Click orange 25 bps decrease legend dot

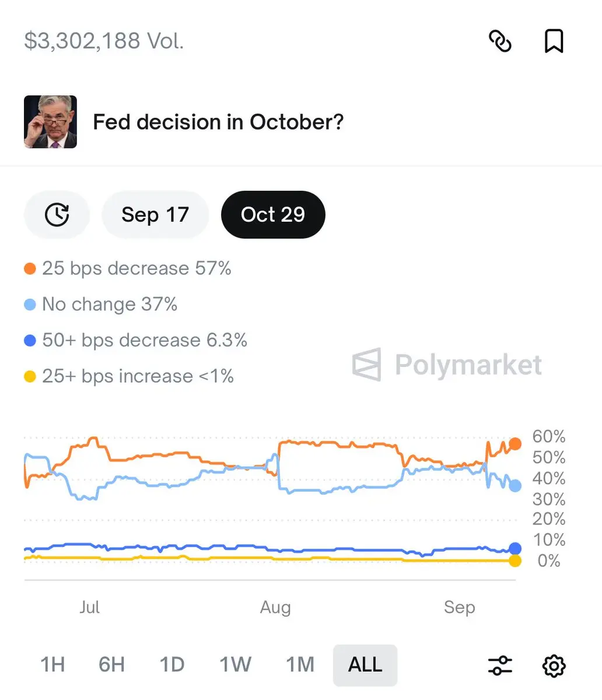coord(30,269)
